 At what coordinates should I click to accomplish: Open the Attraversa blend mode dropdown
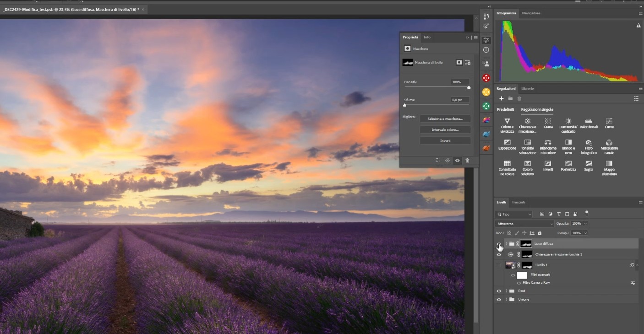524,224
